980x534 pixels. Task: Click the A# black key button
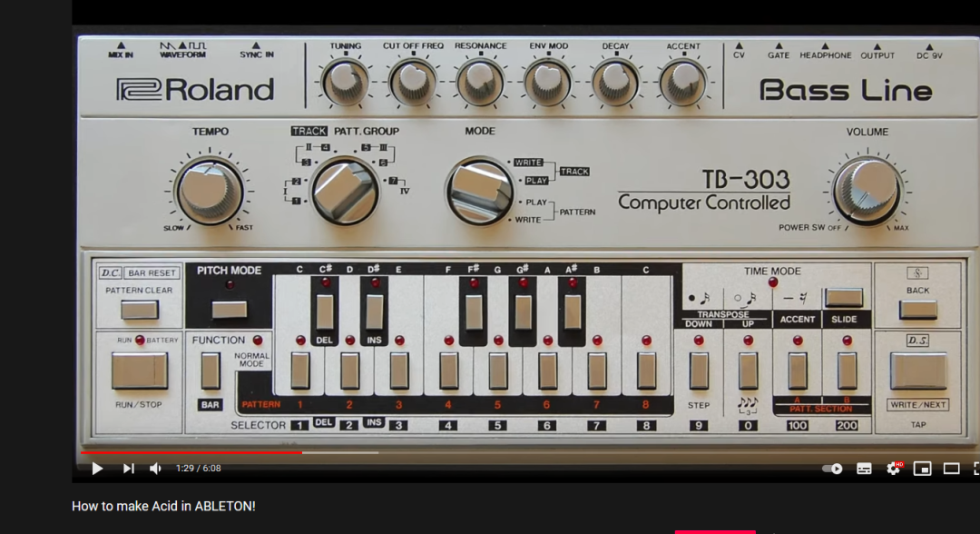click(573, 311)
